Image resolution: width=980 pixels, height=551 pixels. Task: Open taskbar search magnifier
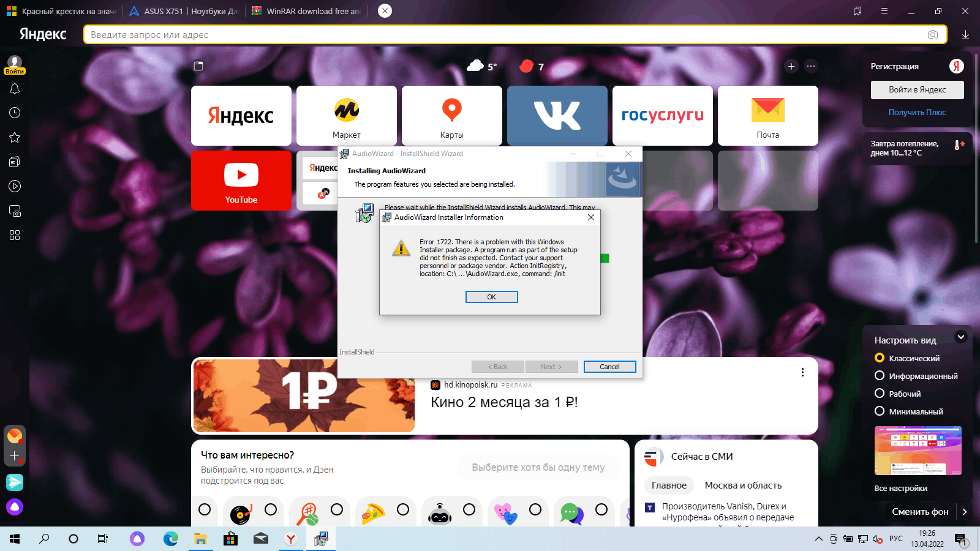(44, 539)
